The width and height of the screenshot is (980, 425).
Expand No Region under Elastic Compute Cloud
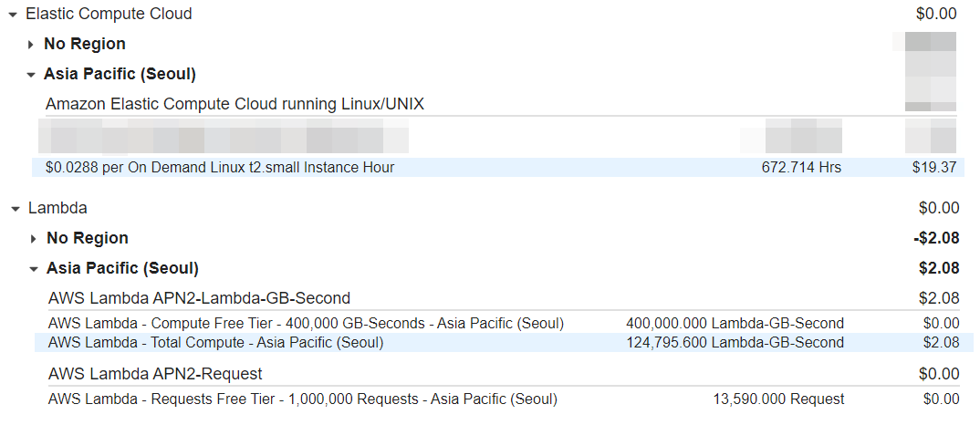click(x=31, y=45)
